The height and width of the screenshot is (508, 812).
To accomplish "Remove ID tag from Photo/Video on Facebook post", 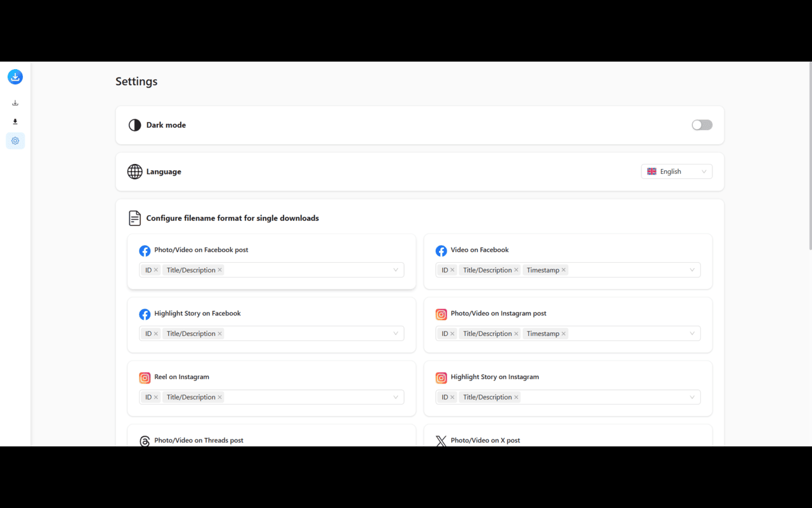I will point(156,270).
